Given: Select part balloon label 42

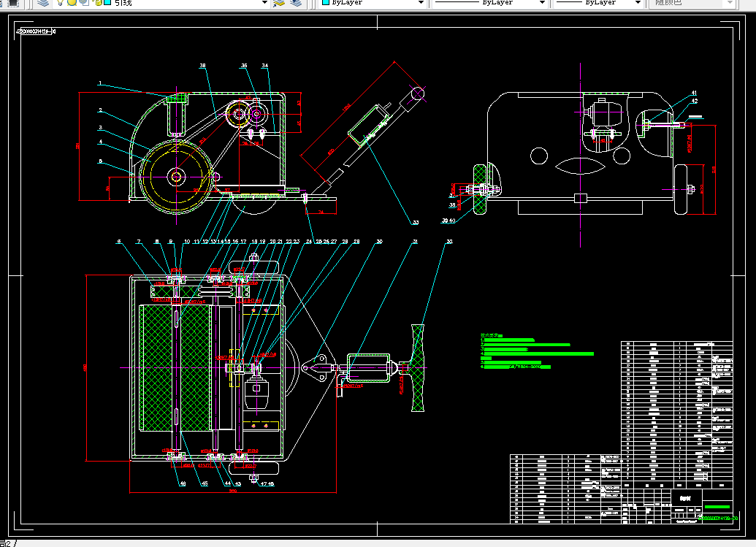Looking at the screenshot, I should [695, 102].
